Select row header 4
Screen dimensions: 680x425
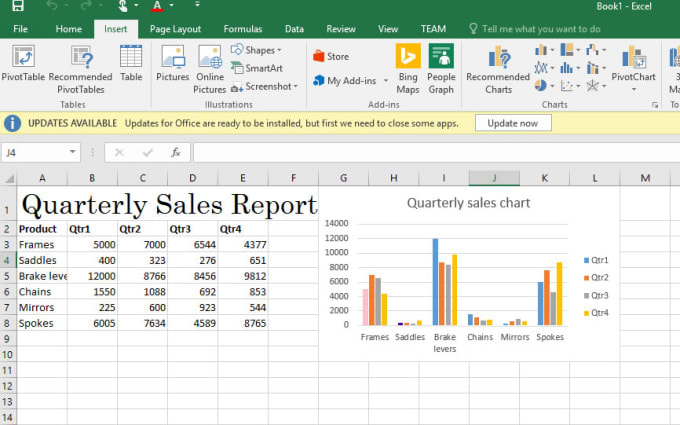pyautogui.click(x=8, y=260)
